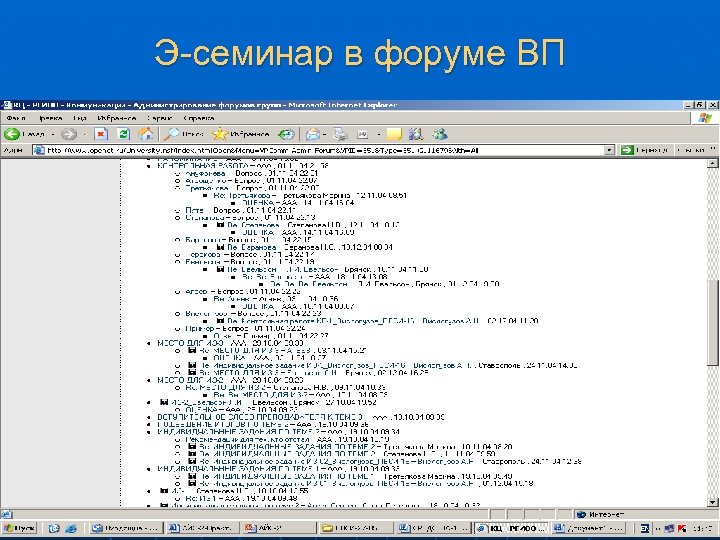Click the Edit page toolbar icon
This screenshot has height=540, width=720.
pos(363,134)
